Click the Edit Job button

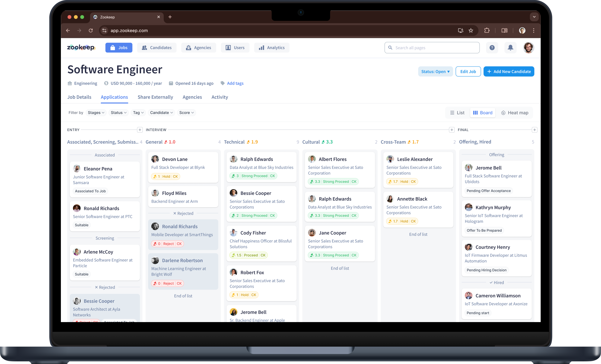[x=468, y=71]
